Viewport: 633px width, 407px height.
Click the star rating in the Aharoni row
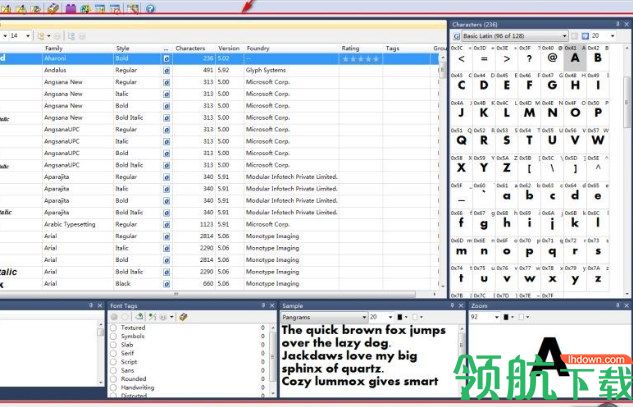(x=361, y=59)
